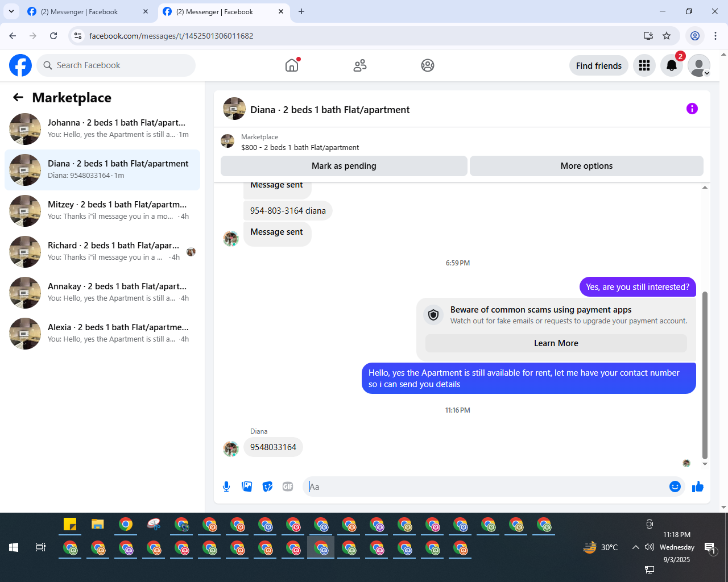This screenshot has height=582, width=728.
Task: Click 'Yes, are you still interested?' message
Action: pos(638,287)
